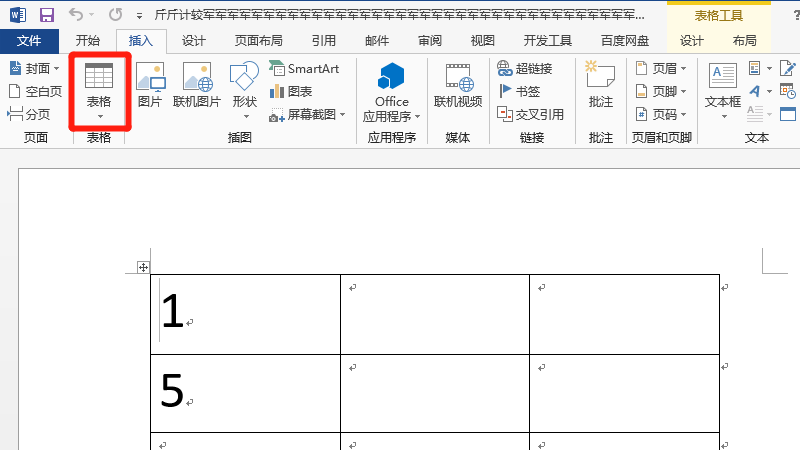Viewport: 800px width, 450px height.
Task: Open the Office Apps (应用程序) dropdown
Action: 392,115
